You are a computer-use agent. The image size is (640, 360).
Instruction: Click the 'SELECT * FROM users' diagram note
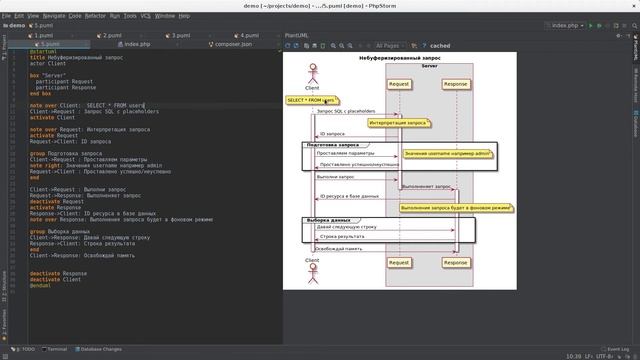[312, 100]
